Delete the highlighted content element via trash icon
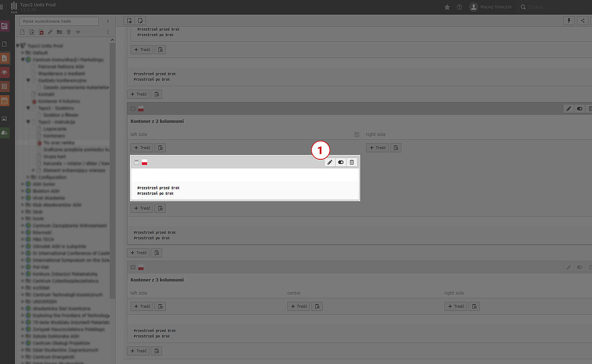The width and height of the screenshot is (592, 364). (x=352, y=162)
